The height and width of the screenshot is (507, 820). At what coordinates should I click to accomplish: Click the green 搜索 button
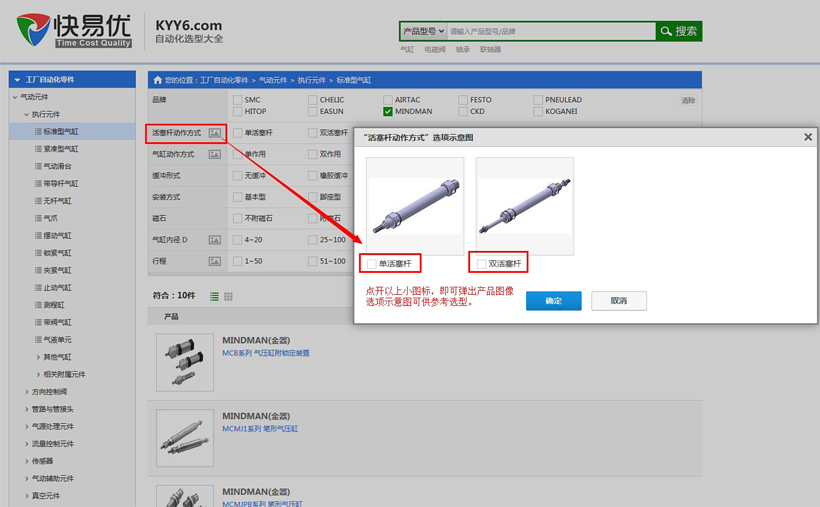[x=679, y=31]
